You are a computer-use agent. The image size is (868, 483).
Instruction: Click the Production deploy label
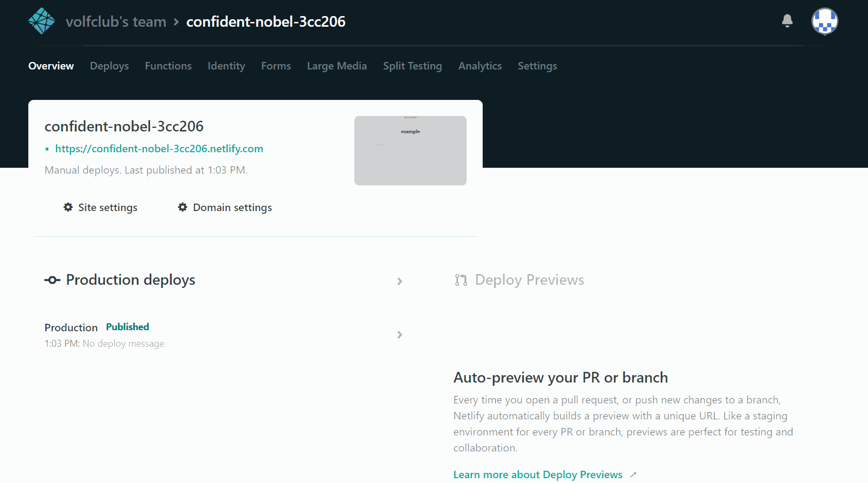click(x=71, y=328)
